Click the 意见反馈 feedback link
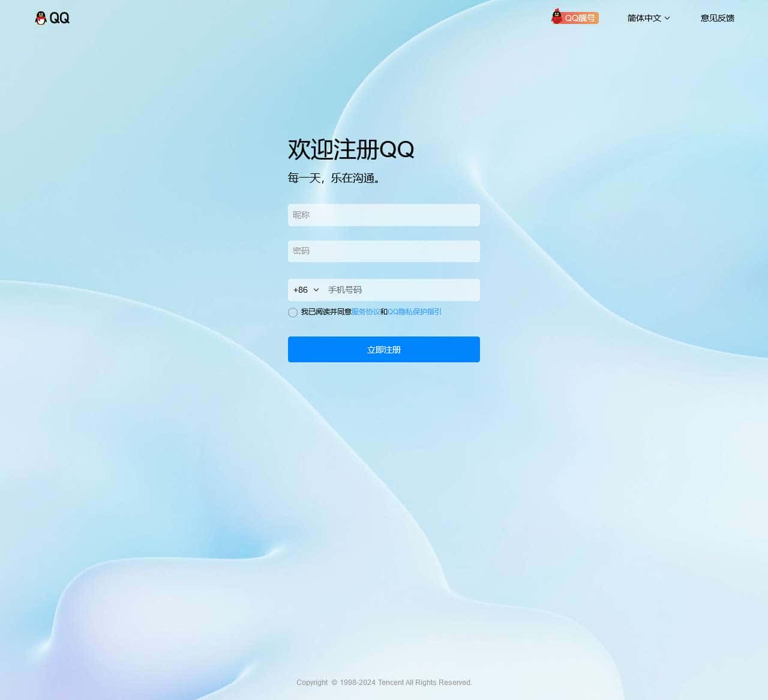768x700 pixels. (x=716, y=18)
